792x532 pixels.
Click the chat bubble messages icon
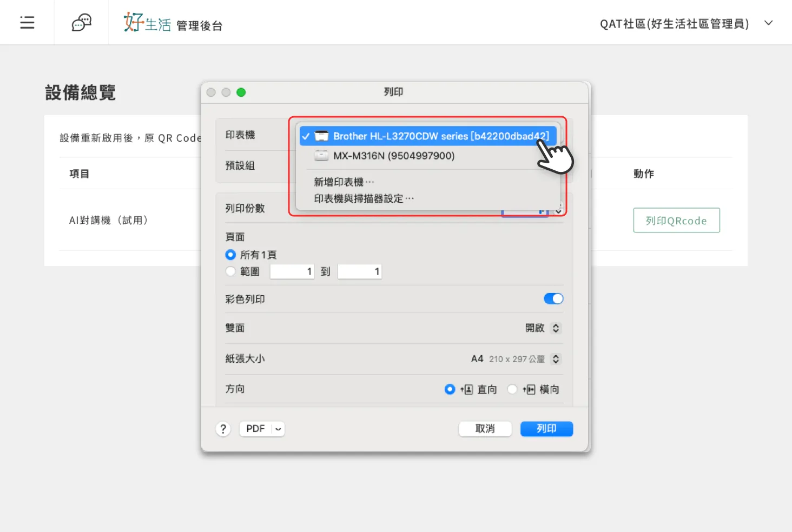click(x=81, y=23)
